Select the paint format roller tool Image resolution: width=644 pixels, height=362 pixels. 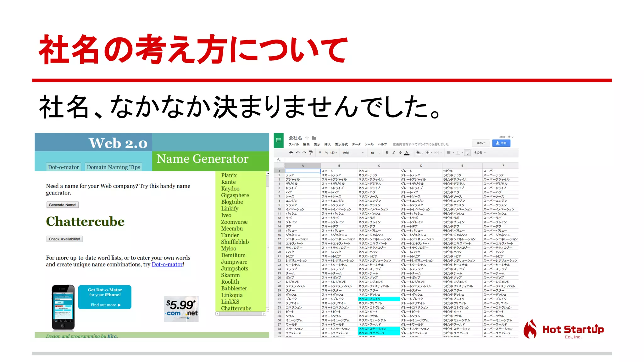[x=311, y=153]
